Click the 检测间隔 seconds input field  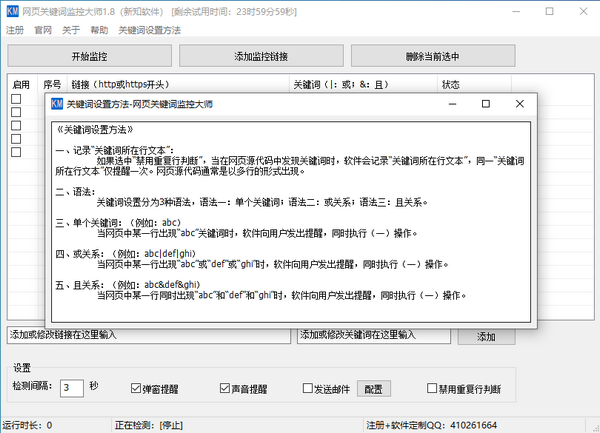pyautogui.click(x=71, y=388)
